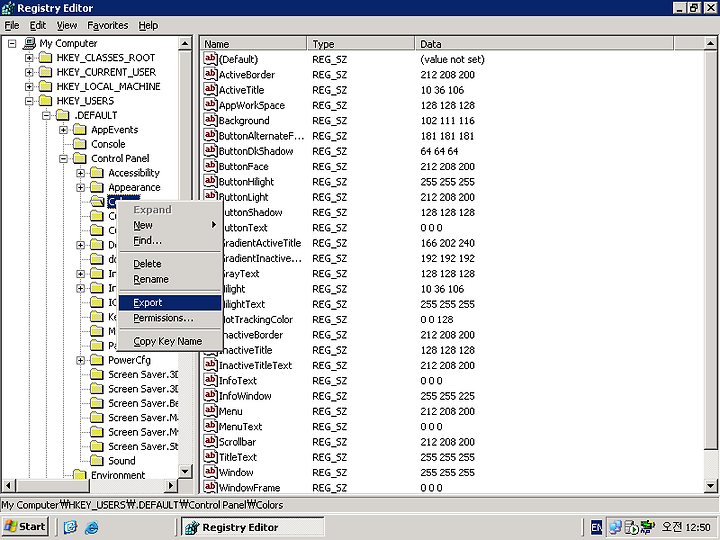Choose Find... in the context menu

170,241
